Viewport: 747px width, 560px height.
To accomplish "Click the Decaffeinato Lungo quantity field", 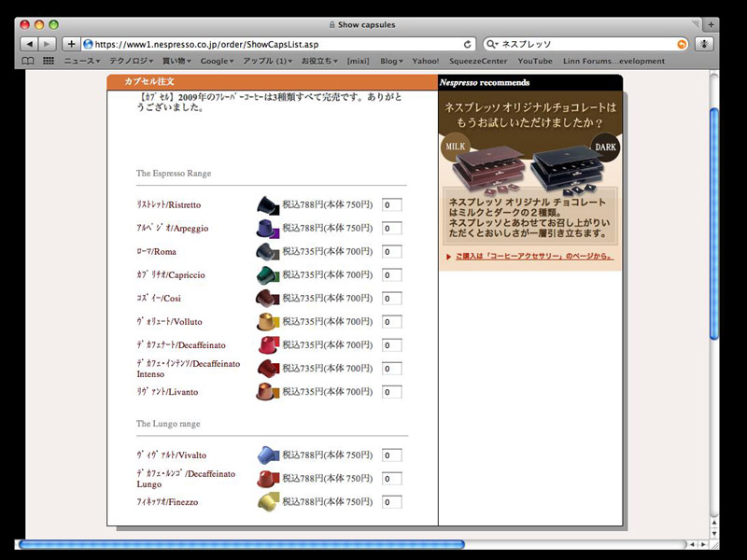I will pyautogui.click(x=391, y=478).
